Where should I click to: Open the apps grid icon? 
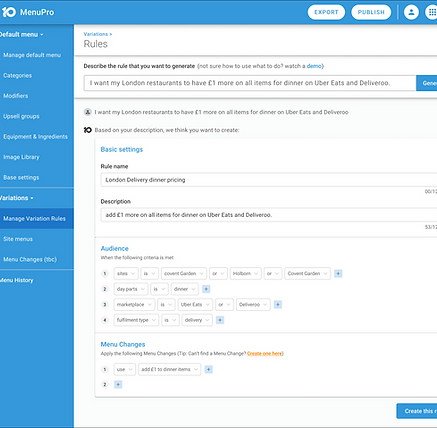pyautogui.click(x=431, y=12)
